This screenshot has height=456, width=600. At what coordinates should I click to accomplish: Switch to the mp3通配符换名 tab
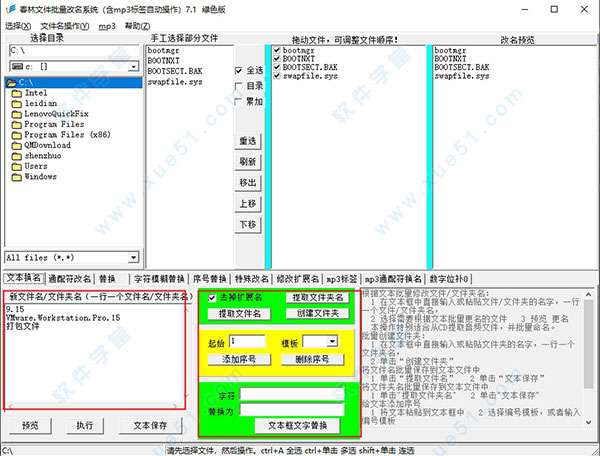[393, 279]
